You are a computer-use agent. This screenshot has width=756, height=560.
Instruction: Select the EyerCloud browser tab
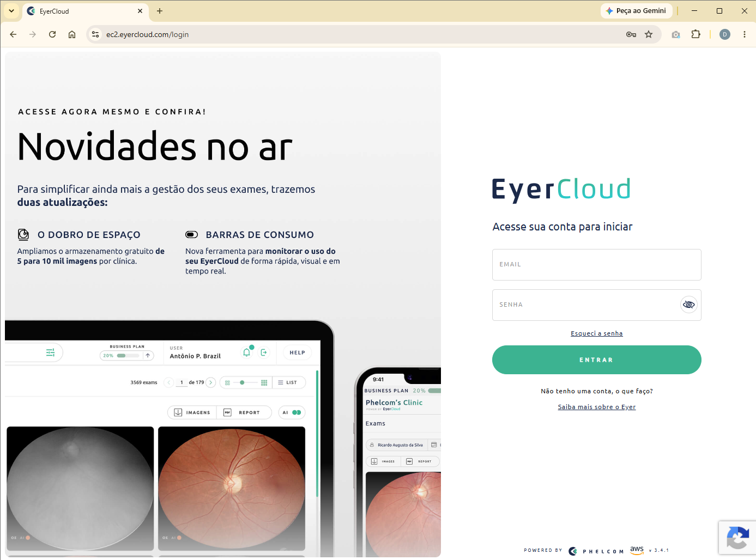tap(85, 11)
